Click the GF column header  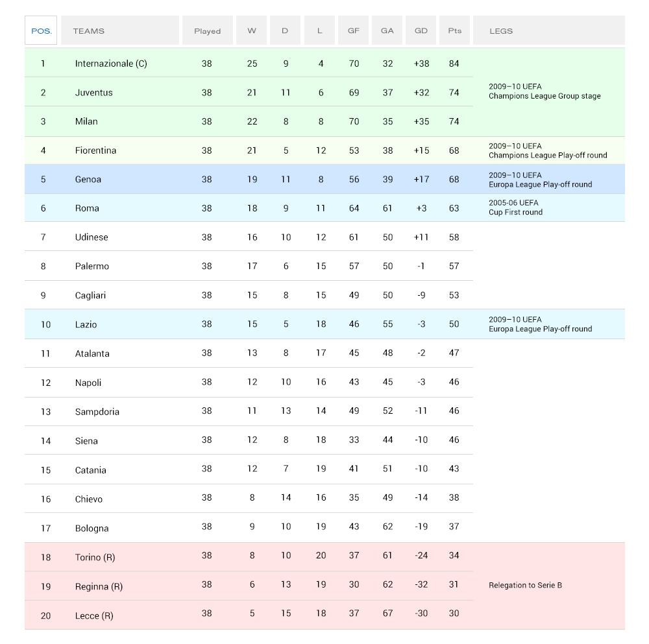[x=353, y=30]
